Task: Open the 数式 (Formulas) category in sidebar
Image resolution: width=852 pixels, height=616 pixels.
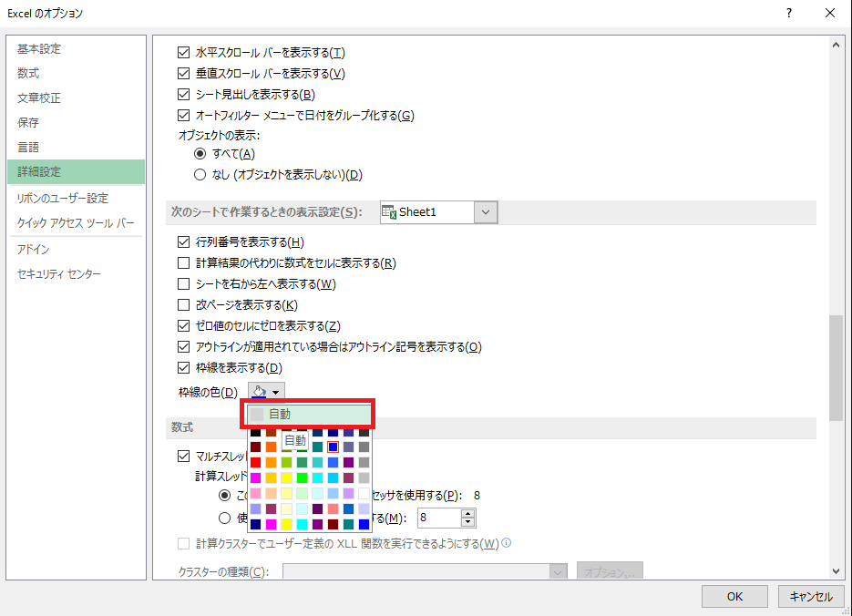Action: point(28,74)
